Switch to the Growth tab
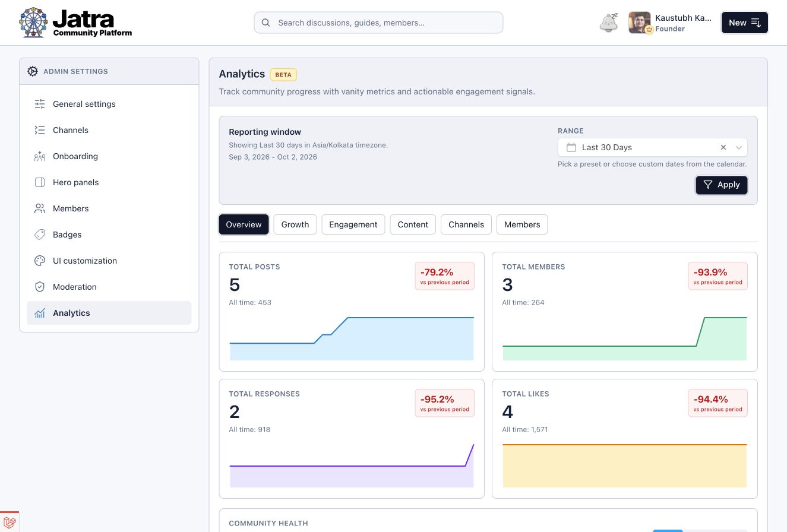 pos(295,224)
